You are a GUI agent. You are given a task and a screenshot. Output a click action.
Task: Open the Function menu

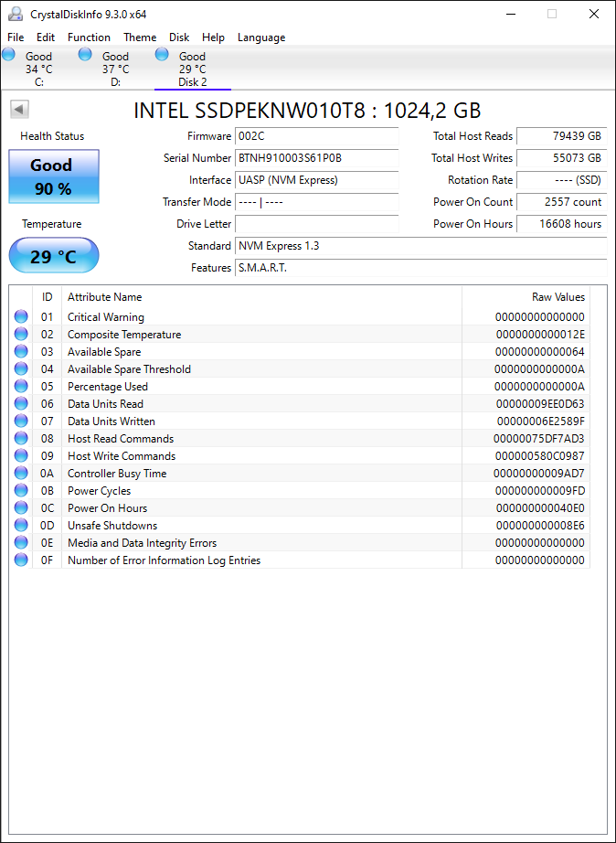pos(89,37)
